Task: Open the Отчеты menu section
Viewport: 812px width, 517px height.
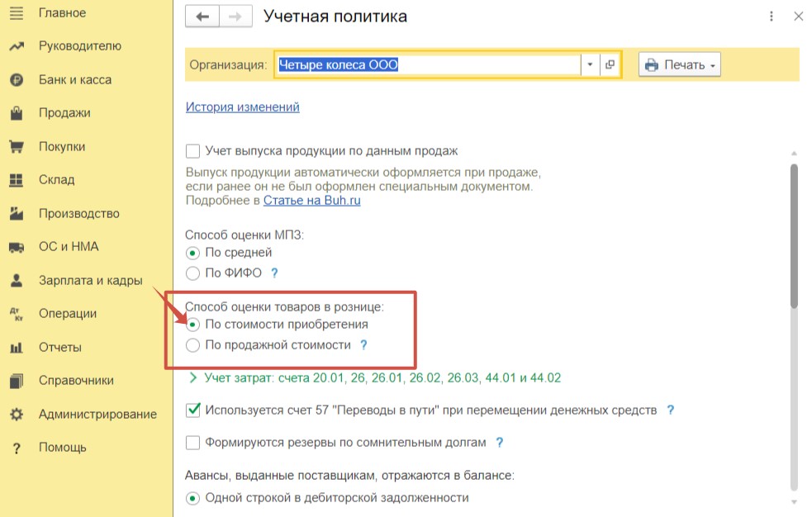Action: [60, 347]
